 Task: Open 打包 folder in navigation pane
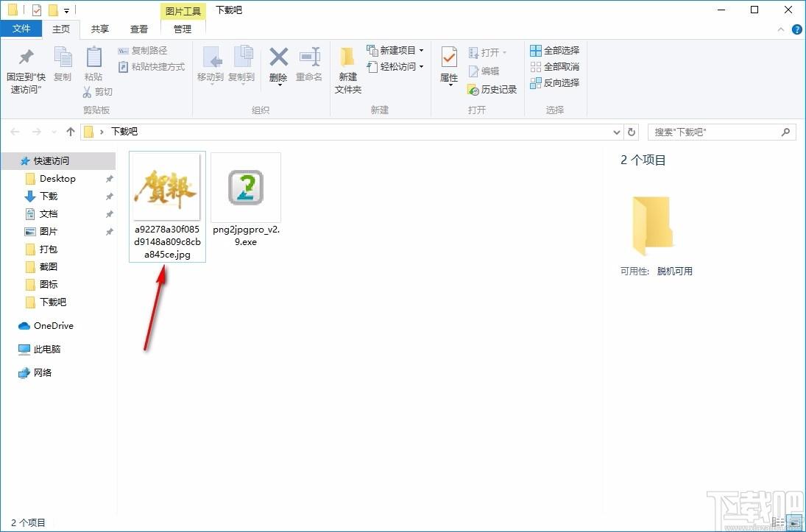pyautogui.click(x=49, y=249)
